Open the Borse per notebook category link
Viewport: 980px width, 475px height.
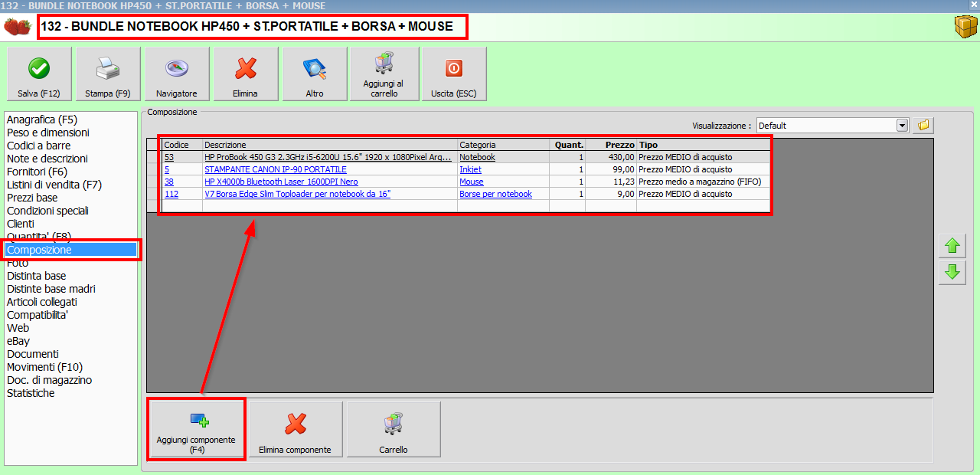[495, 194]
